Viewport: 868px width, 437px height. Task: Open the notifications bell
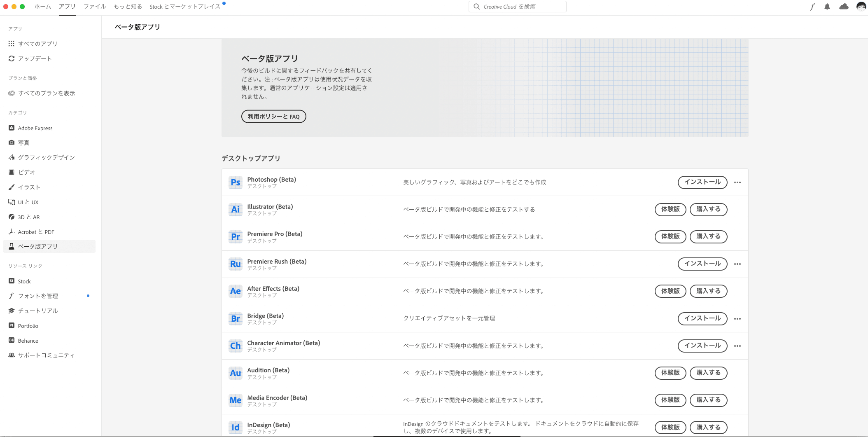[x=827, y=7]
